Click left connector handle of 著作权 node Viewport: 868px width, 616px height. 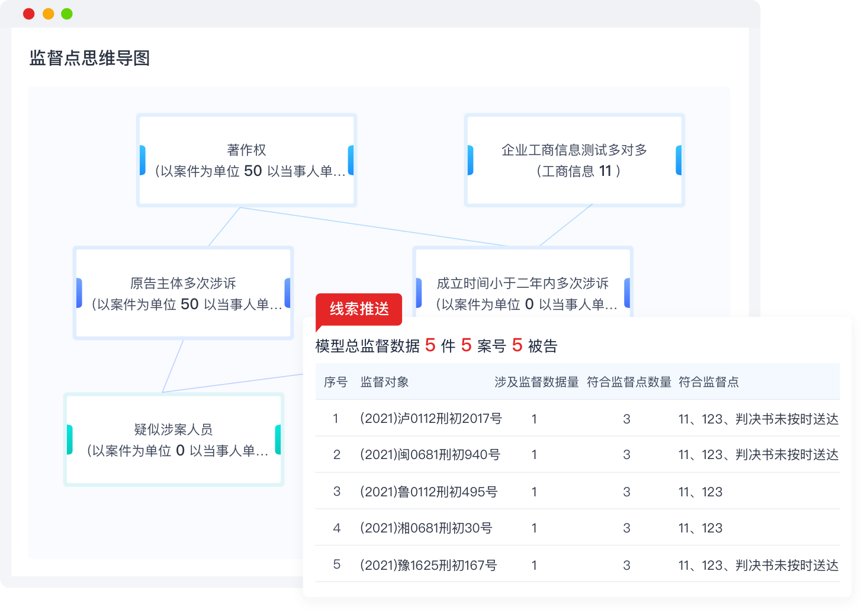[142, 161]
